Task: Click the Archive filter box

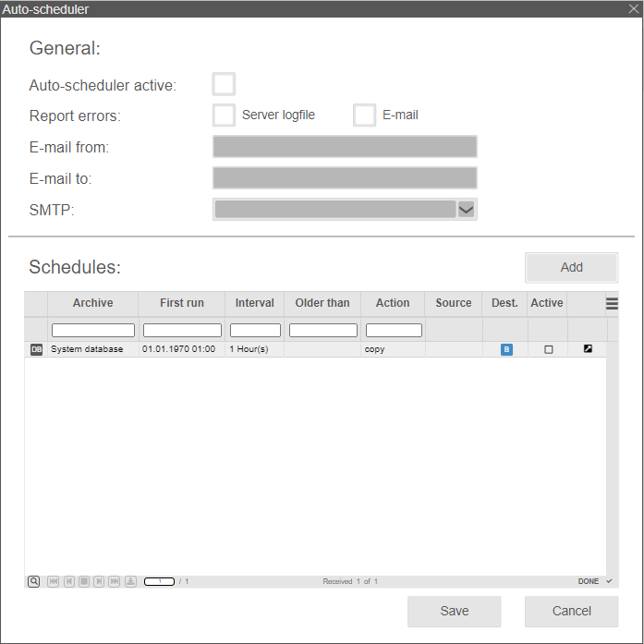Action: coord(93,330)
